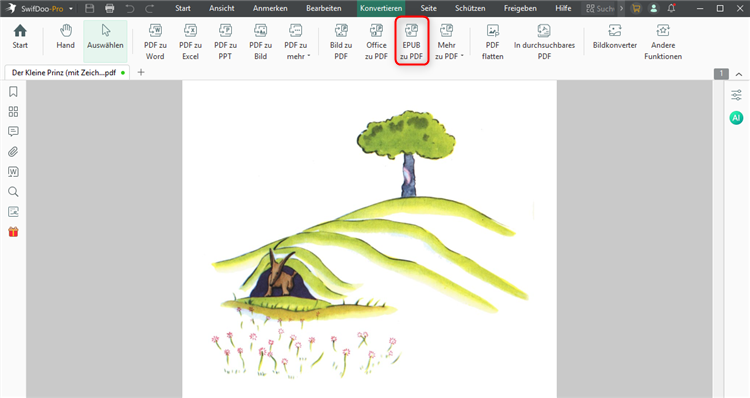The height and width of the screenshot is (398, 750).
Task: Click the search field in title bar
Action: [599, 8]
